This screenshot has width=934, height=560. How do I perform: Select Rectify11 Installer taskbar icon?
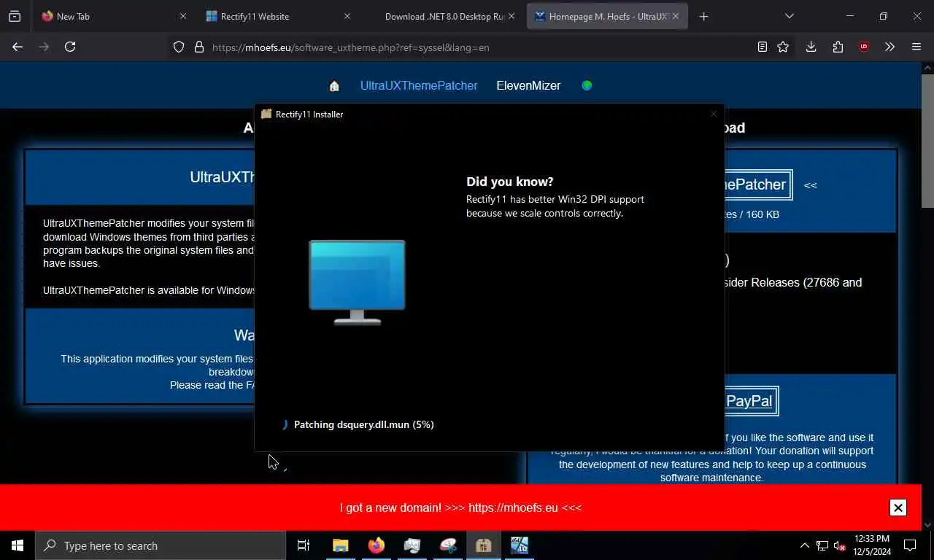[x=483, y=545]
